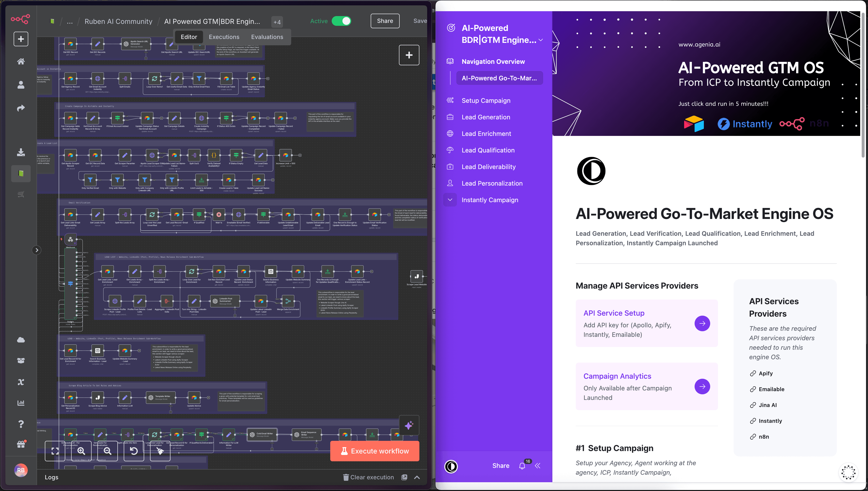Expand the n8n sidebar with the arrow

tap(37, 250)
